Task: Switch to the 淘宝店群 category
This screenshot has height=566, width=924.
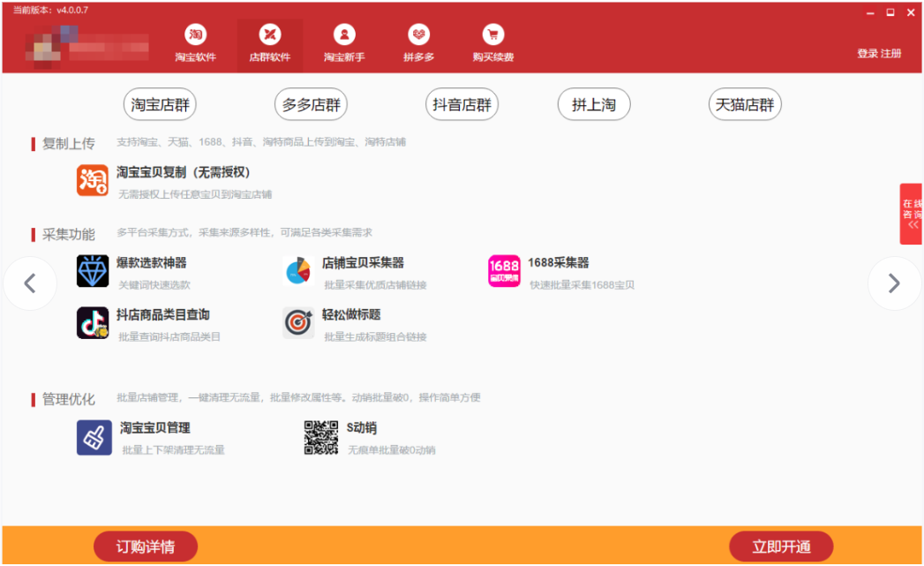Action: pos(160,104)
